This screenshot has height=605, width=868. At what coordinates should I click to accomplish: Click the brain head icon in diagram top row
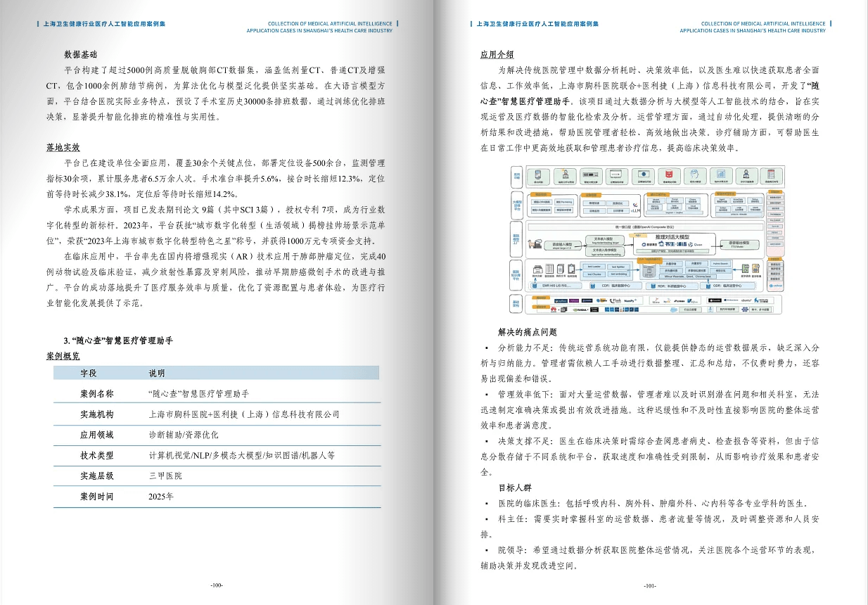click(695, 173)
